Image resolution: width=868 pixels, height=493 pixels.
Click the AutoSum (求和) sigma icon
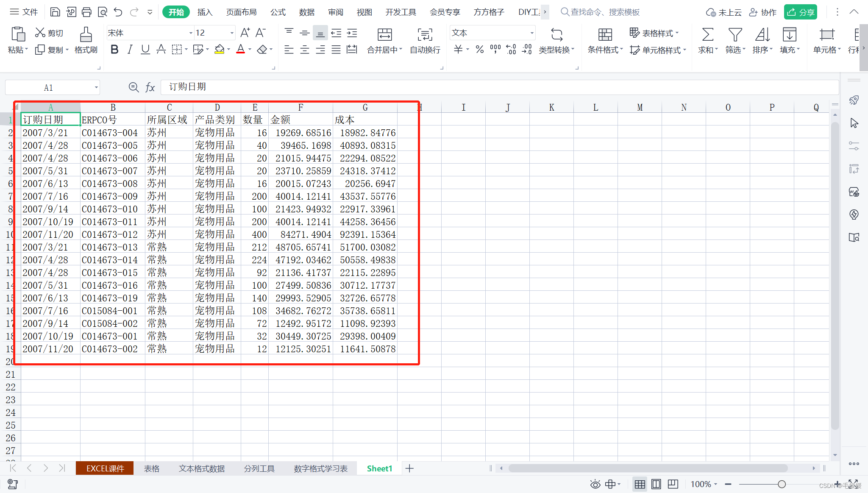pos(707,35)
